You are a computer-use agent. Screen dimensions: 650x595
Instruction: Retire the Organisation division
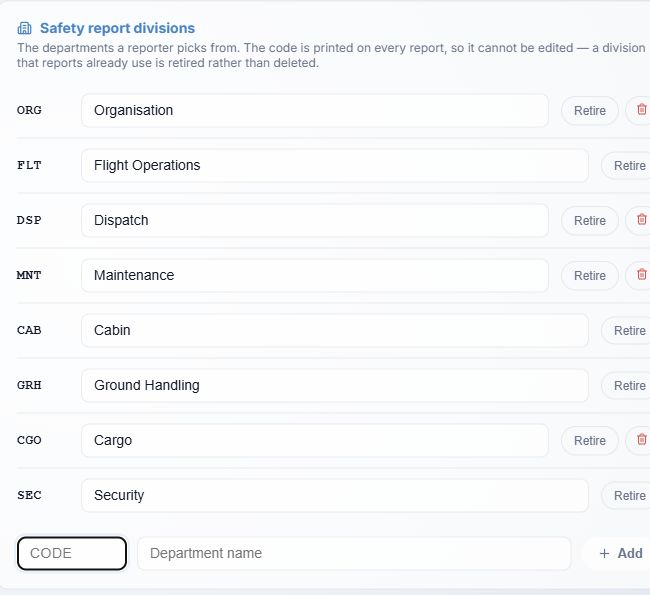589,111
